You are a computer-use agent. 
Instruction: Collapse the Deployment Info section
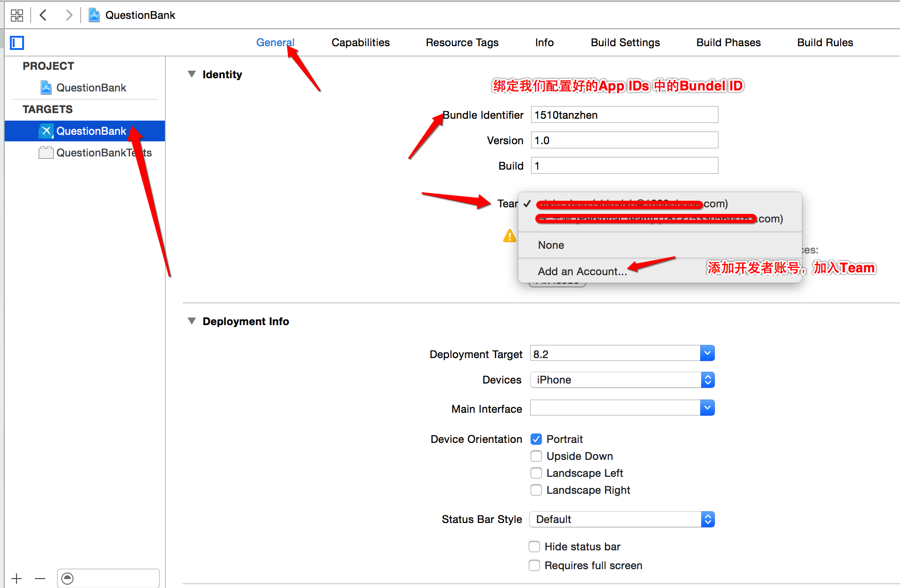tap(192, 321)
